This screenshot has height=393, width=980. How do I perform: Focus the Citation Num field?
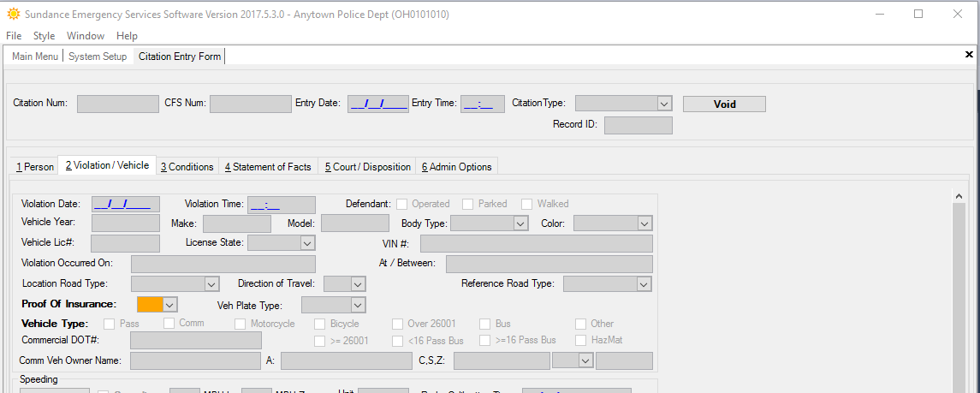(118, 104)
